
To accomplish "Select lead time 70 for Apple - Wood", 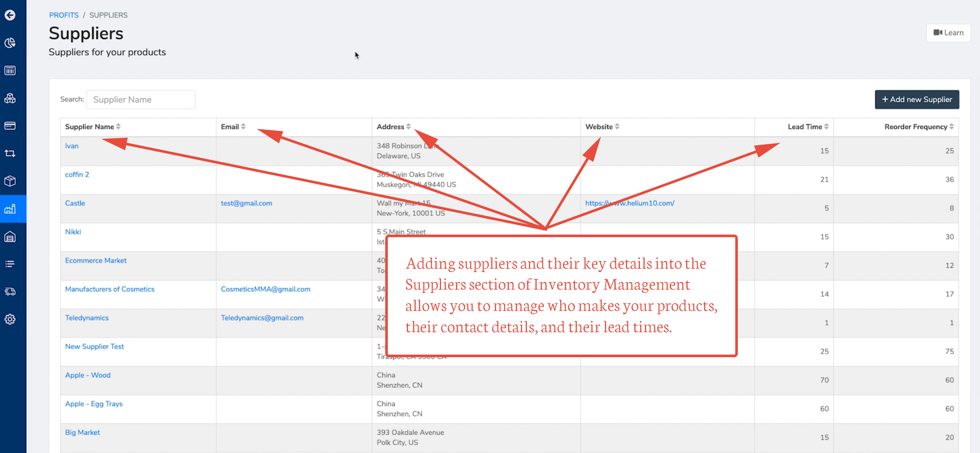I will 824,380.
